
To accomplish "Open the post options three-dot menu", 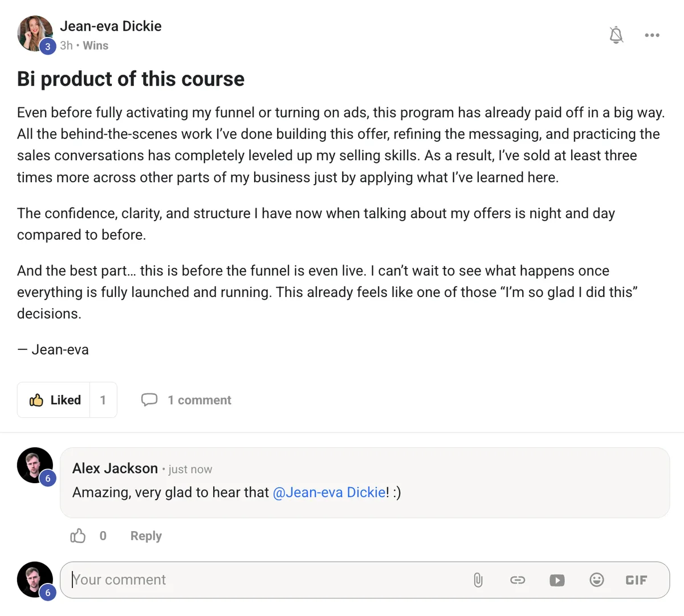I will point(652,35).
